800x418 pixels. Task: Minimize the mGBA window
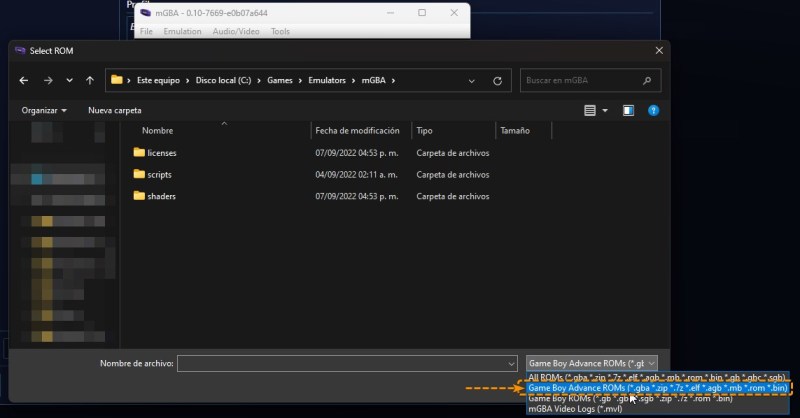pyautogui.click(x=390, y=13)
